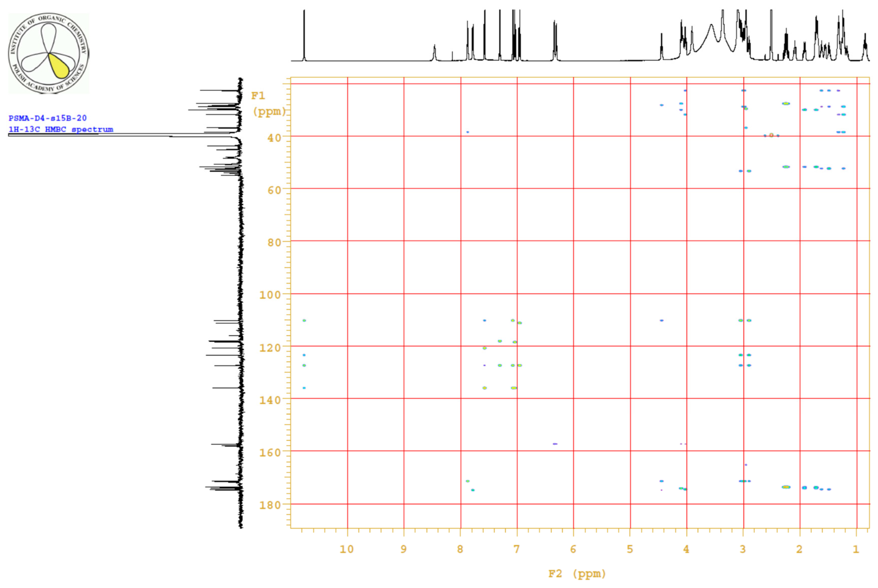Click the Institute of Organic Chemistry logo
Screen dimensions: 878x588
point(49,53)
